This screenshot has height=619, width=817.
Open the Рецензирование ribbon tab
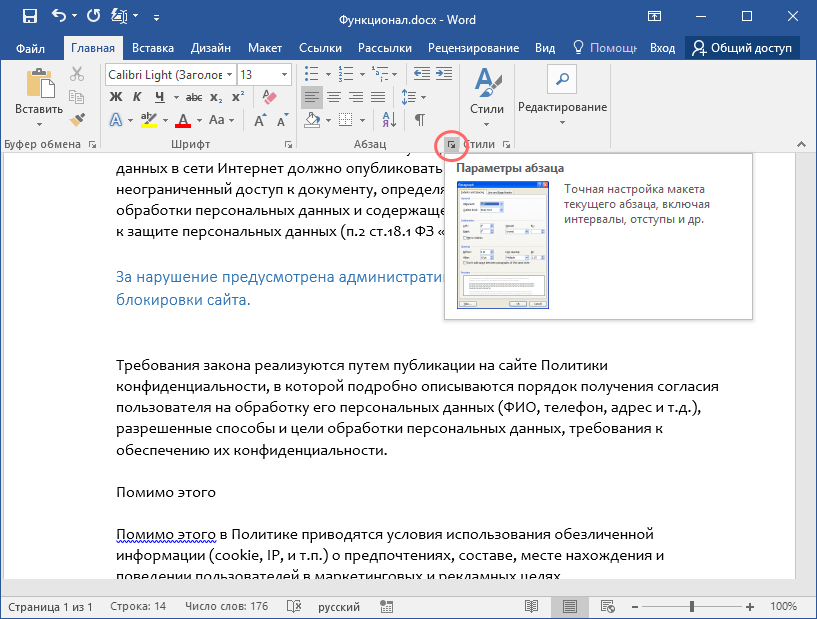pos(473,48)
